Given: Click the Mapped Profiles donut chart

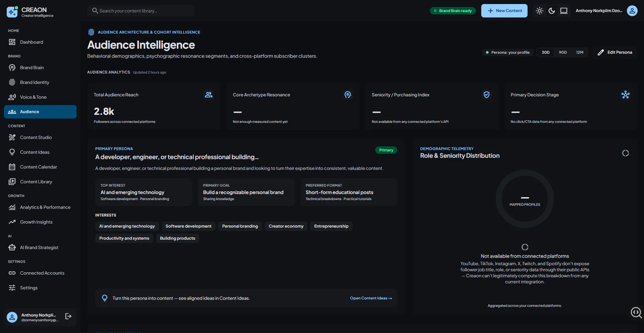Looking at the screenshot, I should (525, 199).
